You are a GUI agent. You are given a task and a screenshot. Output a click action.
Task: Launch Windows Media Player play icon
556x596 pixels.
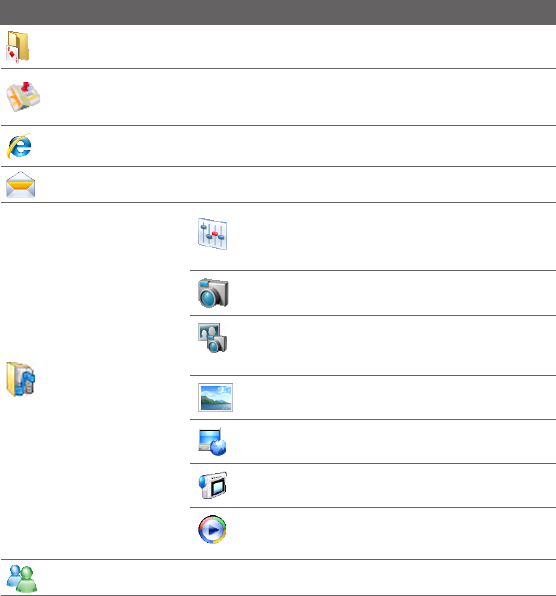[212, 529]
